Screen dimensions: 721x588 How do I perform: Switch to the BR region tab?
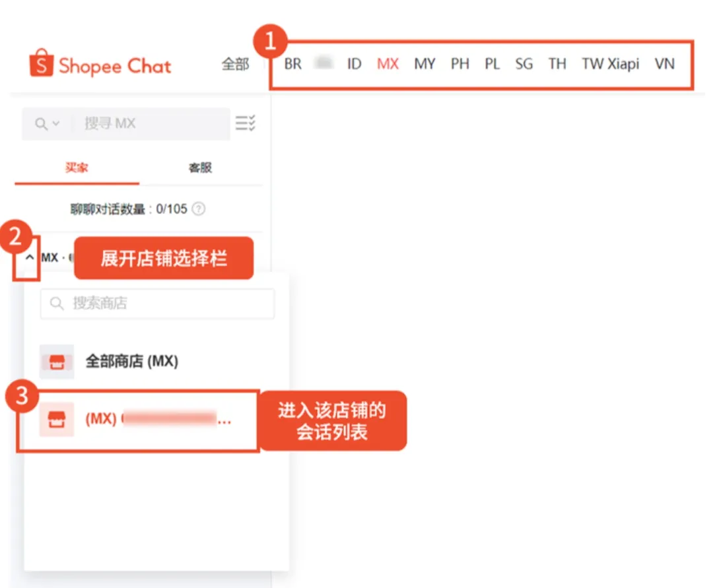tap(292, 64)
